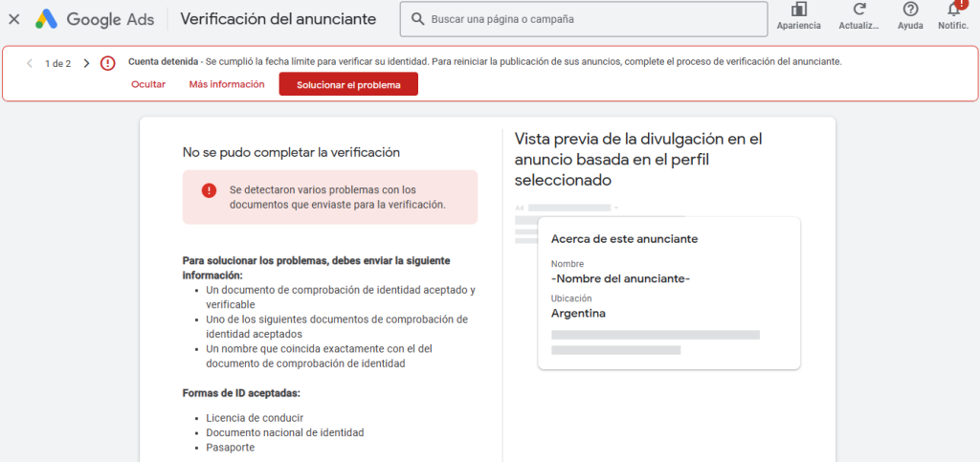980x462 pixels.
Task: Click the 'Nombre' field label in card
Action: [568, 264]
